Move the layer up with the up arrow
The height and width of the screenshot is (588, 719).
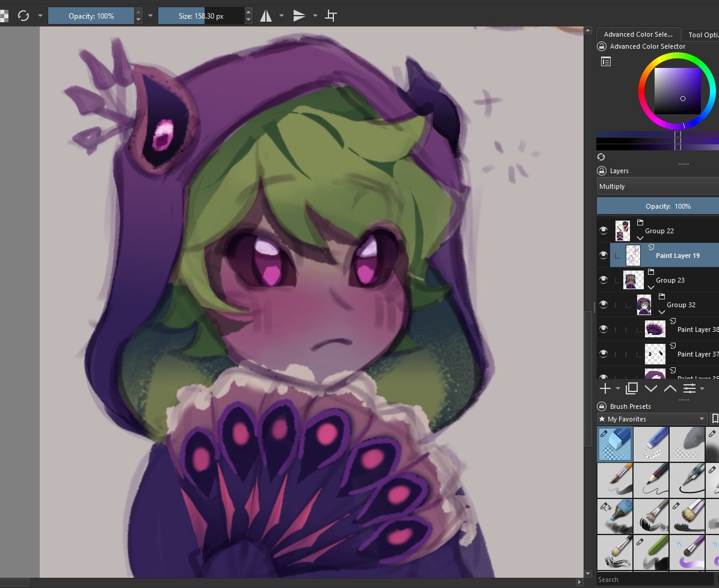pos(670,388)
